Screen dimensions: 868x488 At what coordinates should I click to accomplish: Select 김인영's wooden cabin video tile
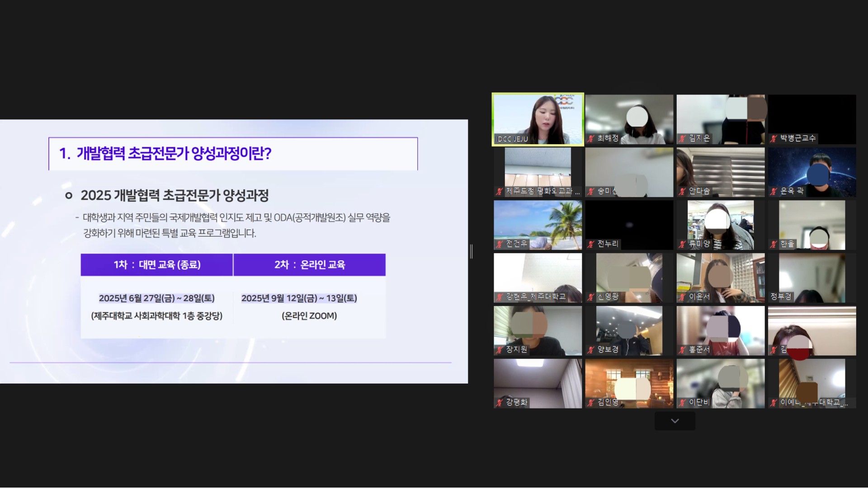pyautogui.click(x=629, y=383)
